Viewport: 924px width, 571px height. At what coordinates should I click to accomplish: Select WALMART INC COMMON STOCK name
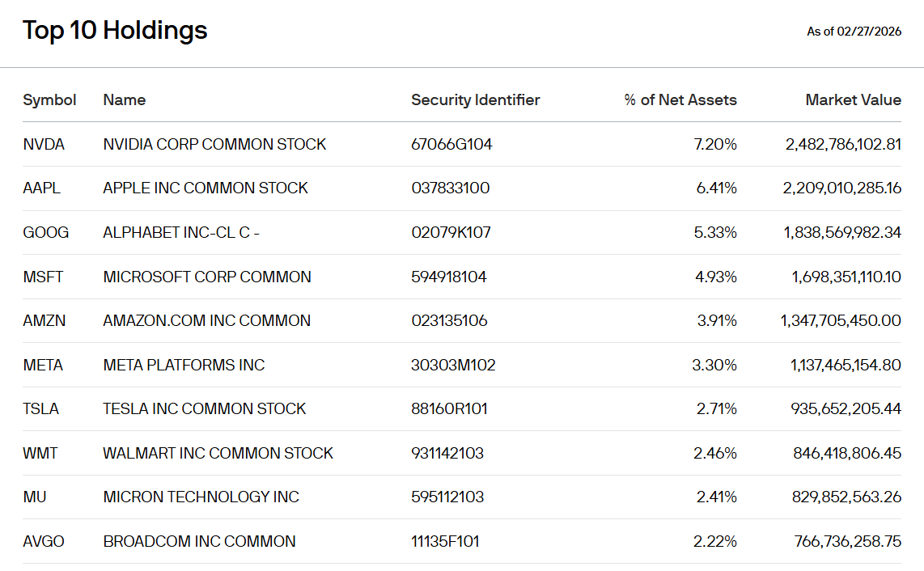click(x=218, y=453)
